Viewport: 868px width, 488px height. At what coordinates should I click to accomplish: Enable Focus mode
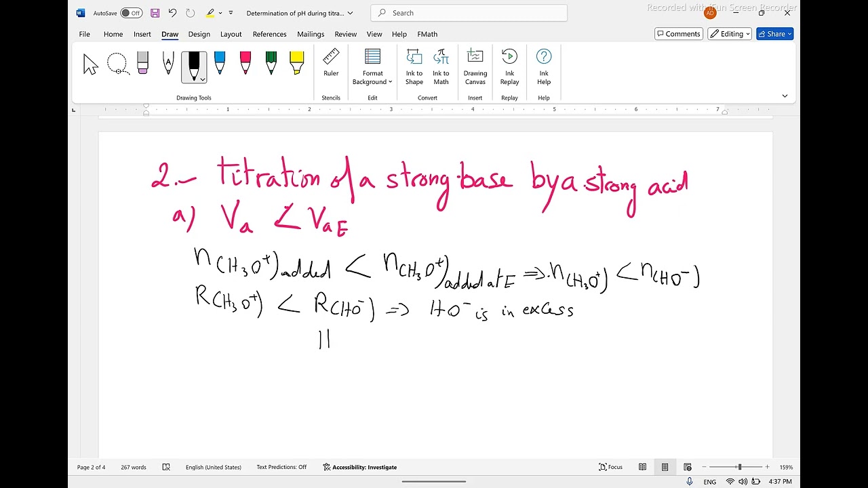tap(610, 467)
